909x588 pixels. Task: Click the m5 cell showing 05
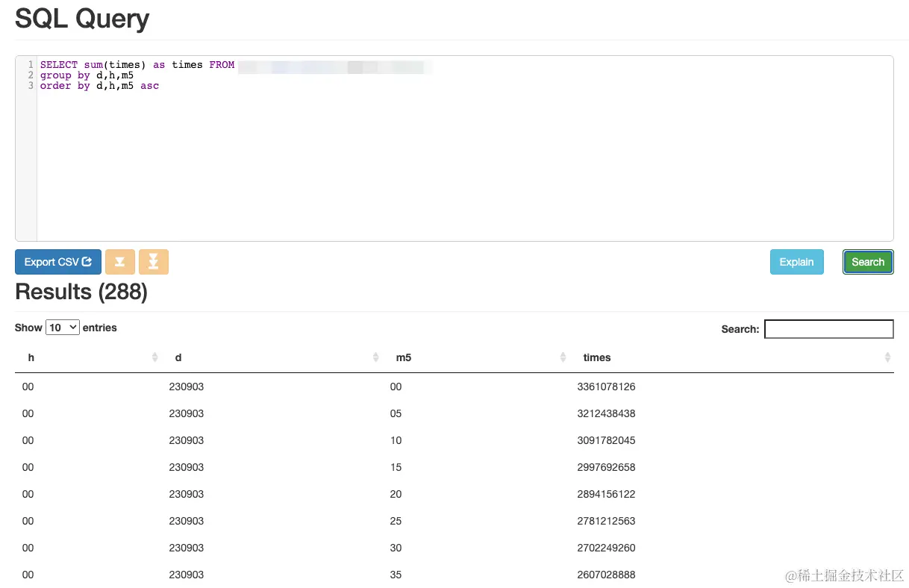(x=396, y=413)
